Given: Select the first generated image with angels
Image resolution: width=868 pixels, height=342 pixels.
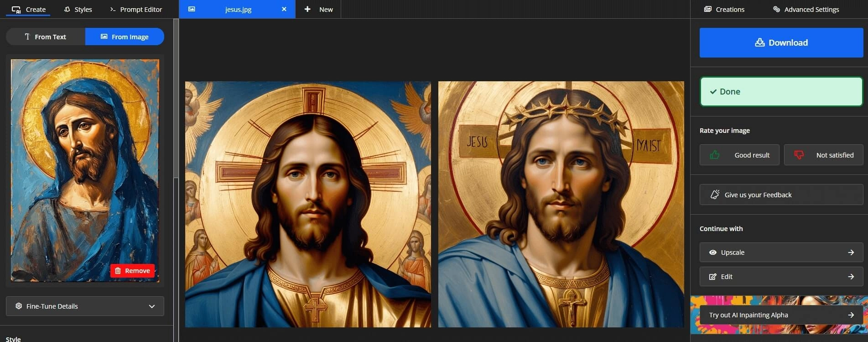Looking at the screenshot, I should tap(308, 204).
